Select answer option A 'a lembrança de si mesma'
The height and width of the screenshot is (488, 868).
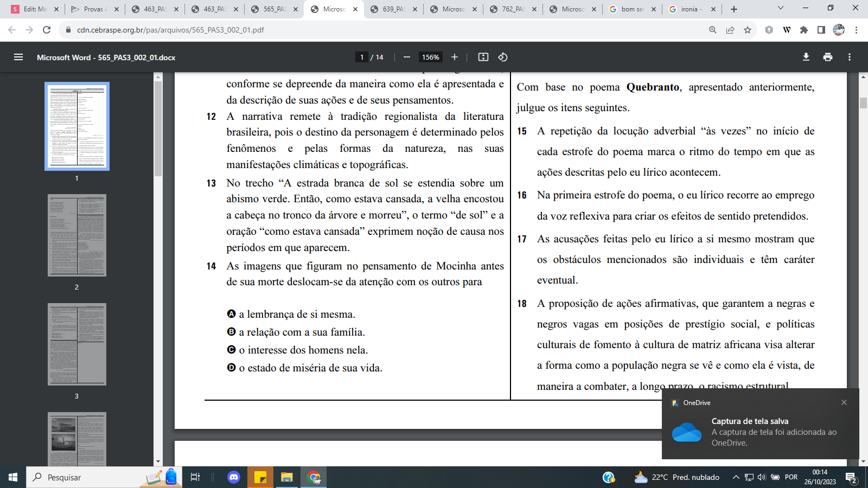coord(291,314)
